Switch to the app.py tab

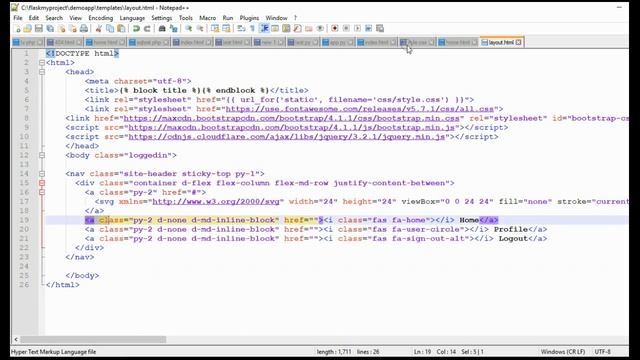coord(338,42)
